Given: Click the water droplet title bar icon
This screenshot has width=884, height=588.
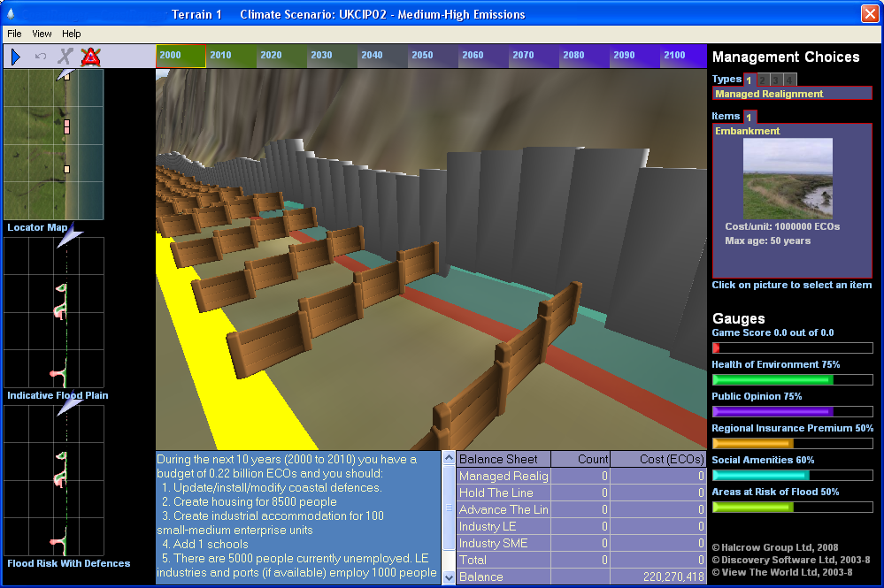Looking at the screenshot, I should [x=11, y=14].
